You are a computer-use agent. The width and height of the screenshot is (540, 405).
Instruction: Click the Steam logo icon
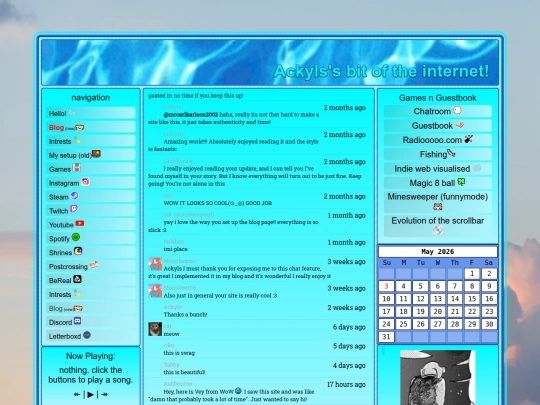click(x=74, y=196)
